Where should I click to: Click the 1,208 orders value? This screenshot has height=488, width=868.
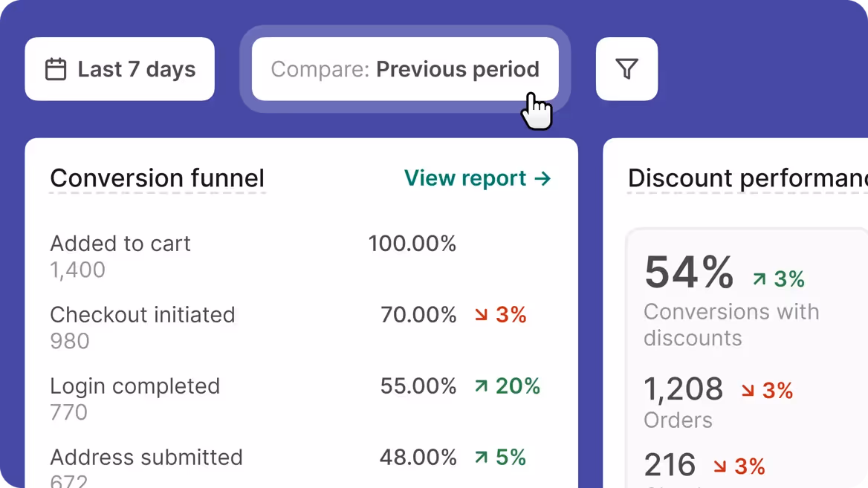(683, 389)
